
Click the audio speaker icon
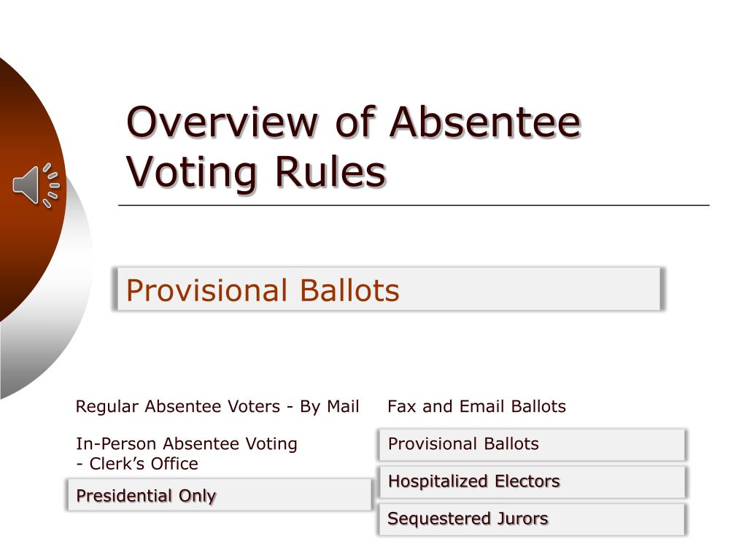pos(36,185)
